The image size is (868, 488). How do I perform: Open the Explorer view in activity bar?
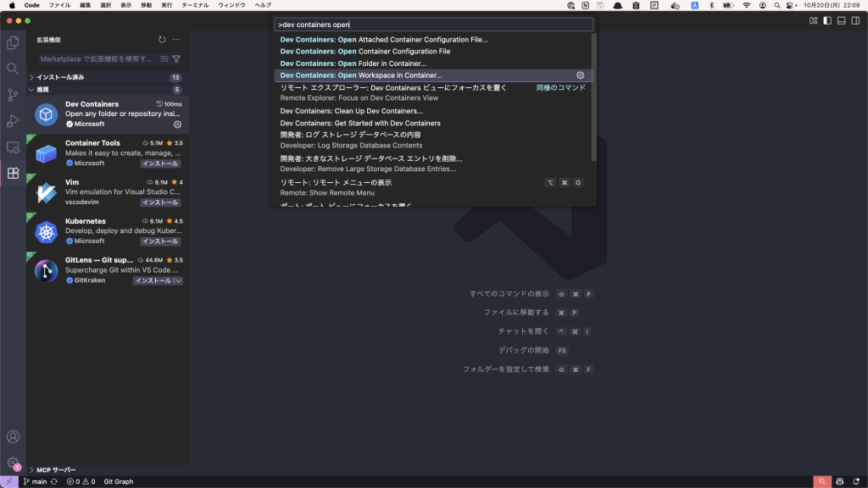tap(13, 42)
